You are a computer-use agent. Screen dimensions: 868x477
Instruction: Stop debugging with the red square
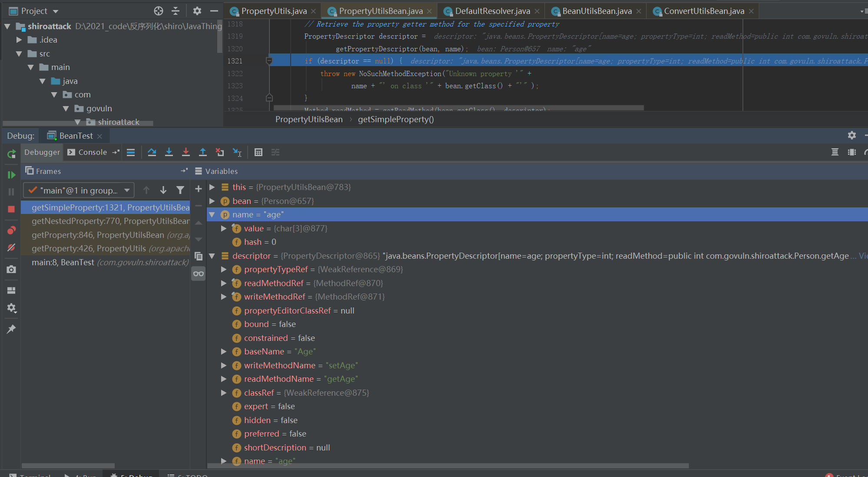click(x=11, y=209)
